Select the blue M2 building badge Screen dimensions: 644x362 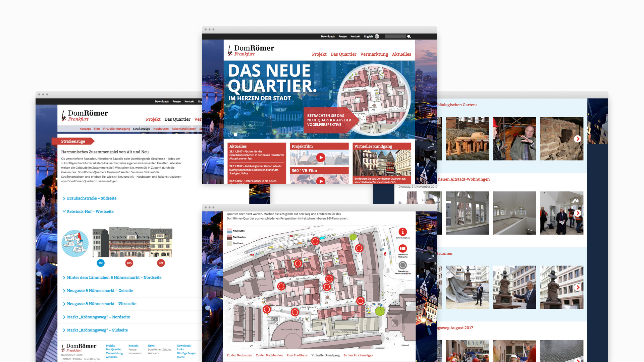click(x=101, y=263)
